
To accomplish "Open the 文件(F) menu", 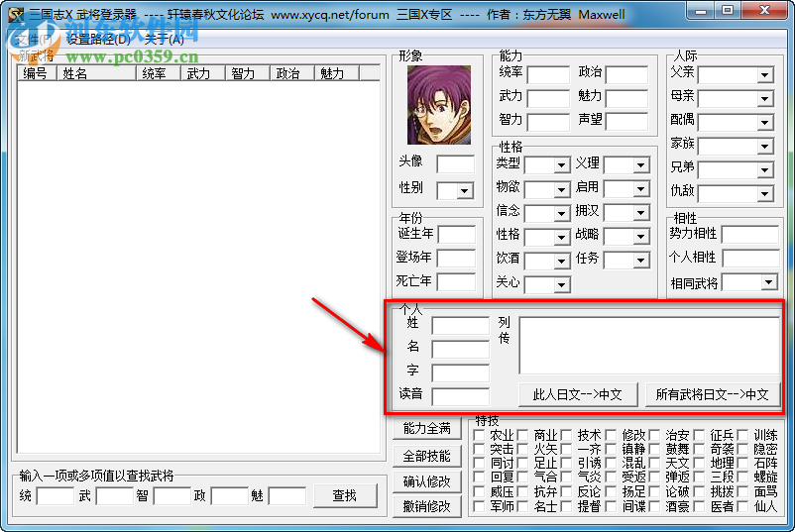I will (x=34, y=39).
